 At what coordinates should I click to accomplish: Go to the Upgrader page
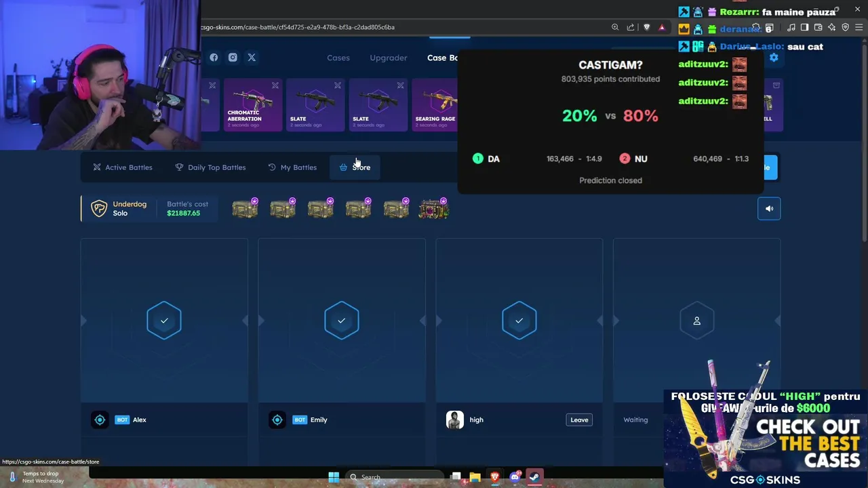coord(389,58)
